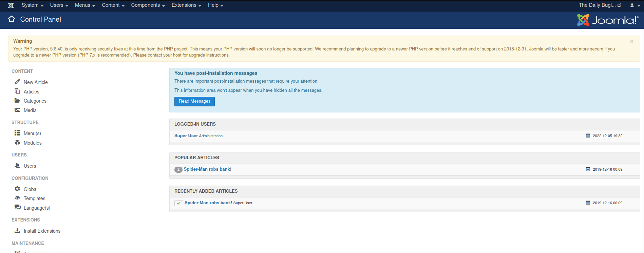Image resolution: width=644 pixels, height=253 pixels.
Task: Open the Help dropdown menu
Action: coord(215,5)
